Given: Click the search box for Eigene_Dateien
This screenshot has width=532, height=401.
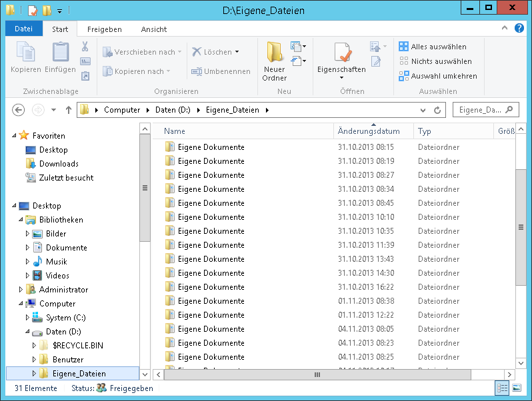Looking at the screenshot, I should point(479,110).
